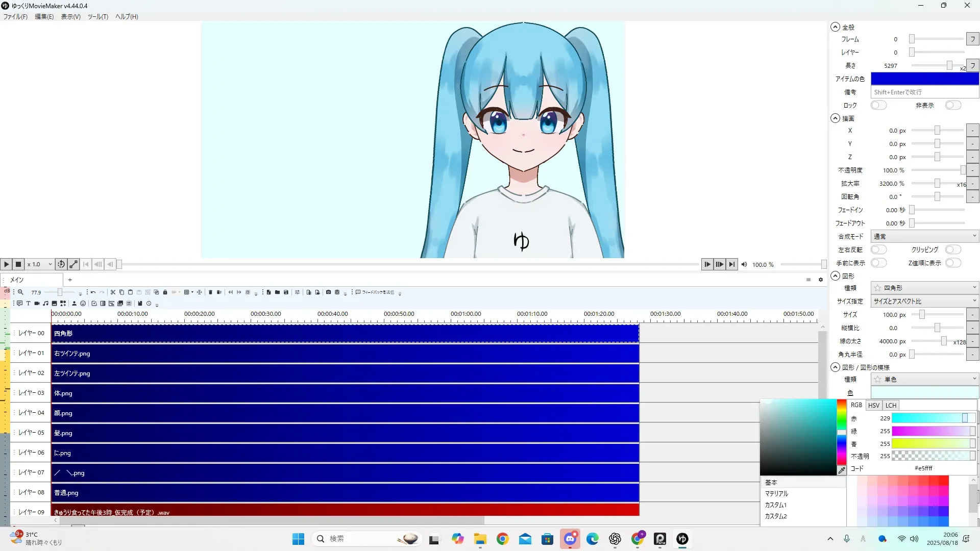The width and height of the screenshot is (980, 551).
Task: Click the アイテムの色 blue color swatch
Action: 924,79
